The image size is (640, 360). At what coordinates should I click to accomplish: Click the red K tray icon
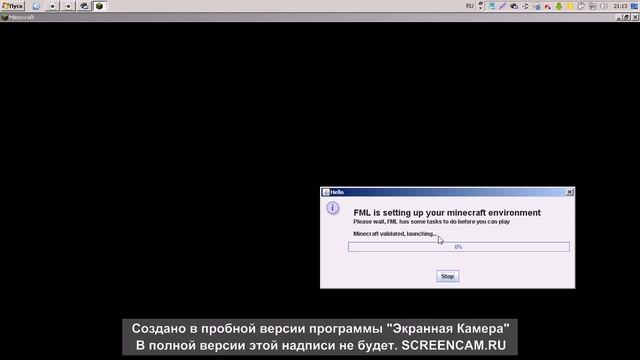click(548, 6)
